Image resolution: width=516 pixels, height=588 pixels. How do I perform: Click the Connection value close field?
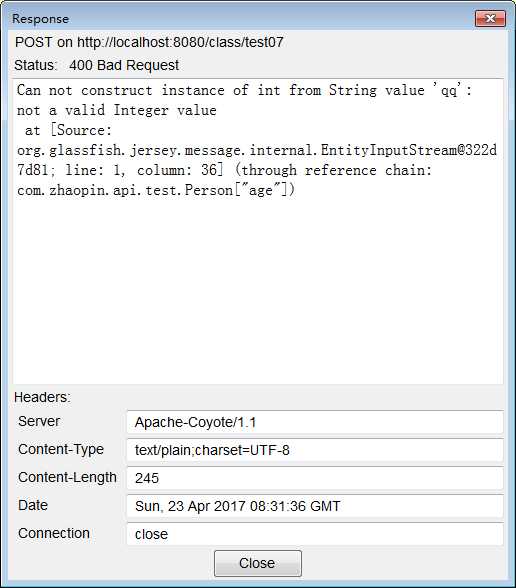click(x=315, y=534)
